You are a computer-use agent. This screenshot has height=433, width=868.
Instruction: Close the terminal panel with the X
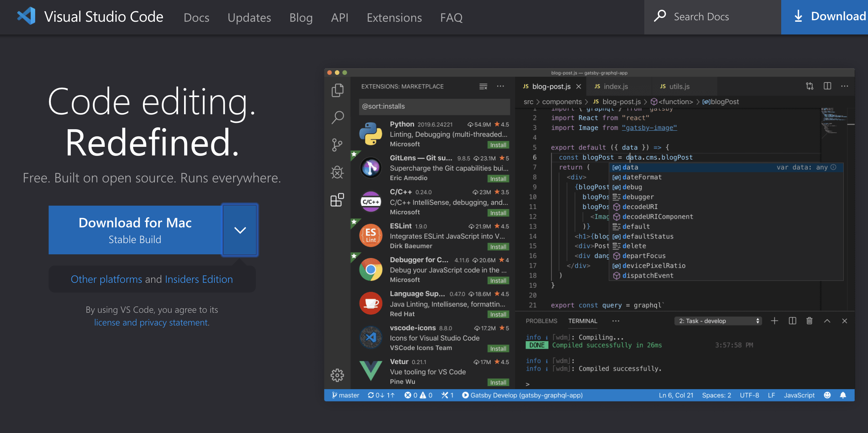click(x=844, y=321)
